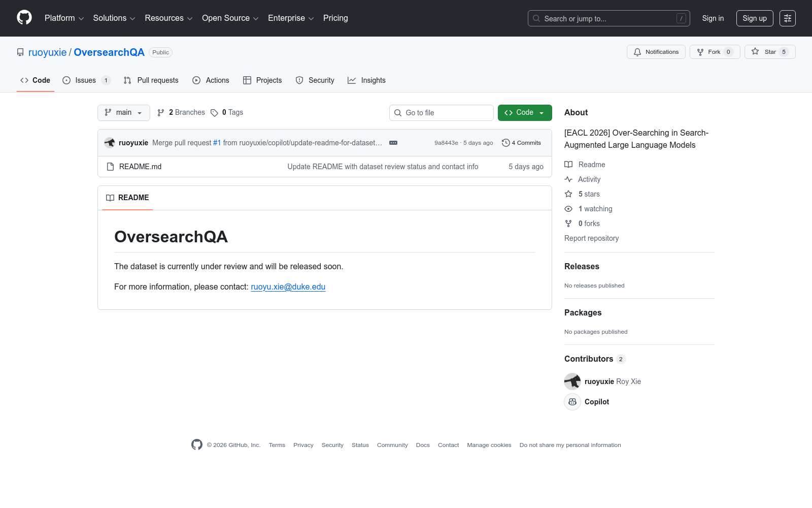The image size is (812, 508).
Task: Expand the Open Source menu
Action: pos(230,18)
